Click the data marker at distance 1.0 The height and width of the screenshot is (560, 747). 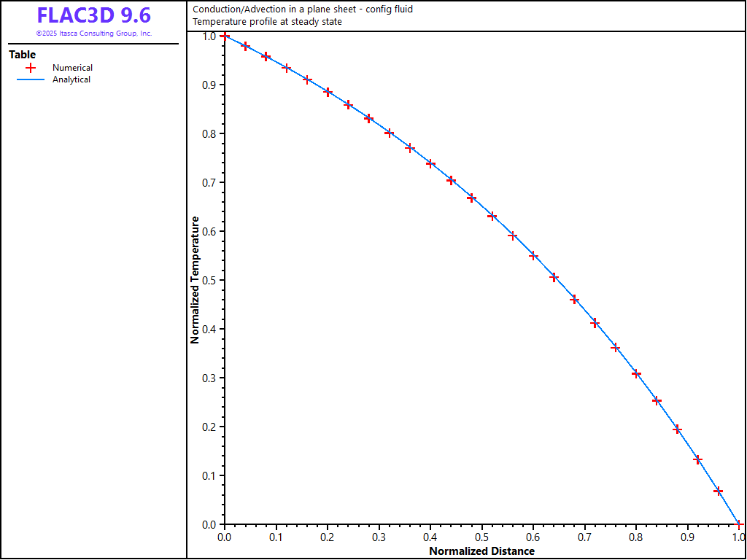click(x=738, y=524)
